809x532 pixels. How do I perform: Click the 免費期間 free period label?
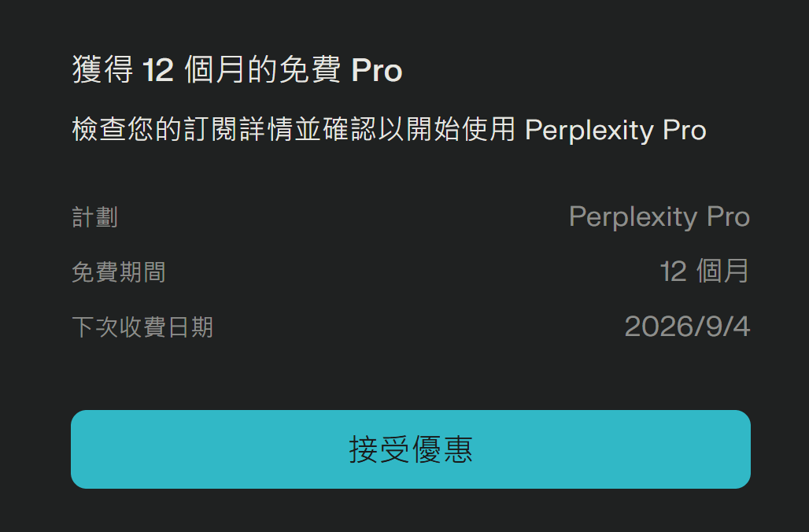pos(118,272)
